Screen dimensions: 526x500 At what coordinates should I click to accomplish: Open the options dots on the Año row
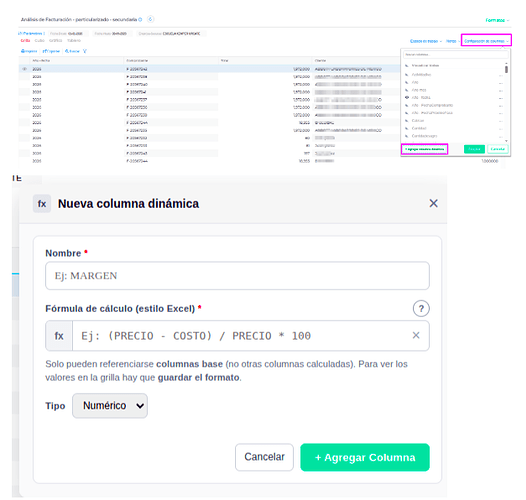click(501, 83)
